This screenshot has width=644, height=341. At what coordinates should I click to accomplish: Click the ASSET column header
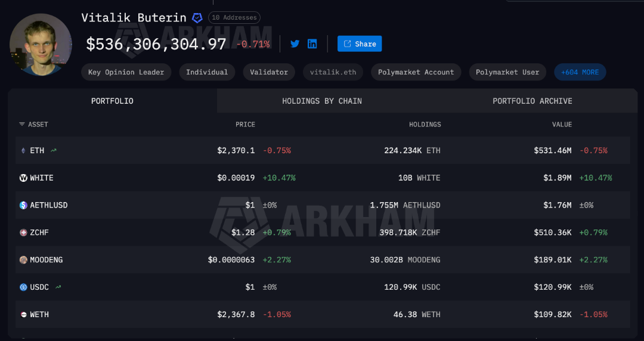[38, 125]
